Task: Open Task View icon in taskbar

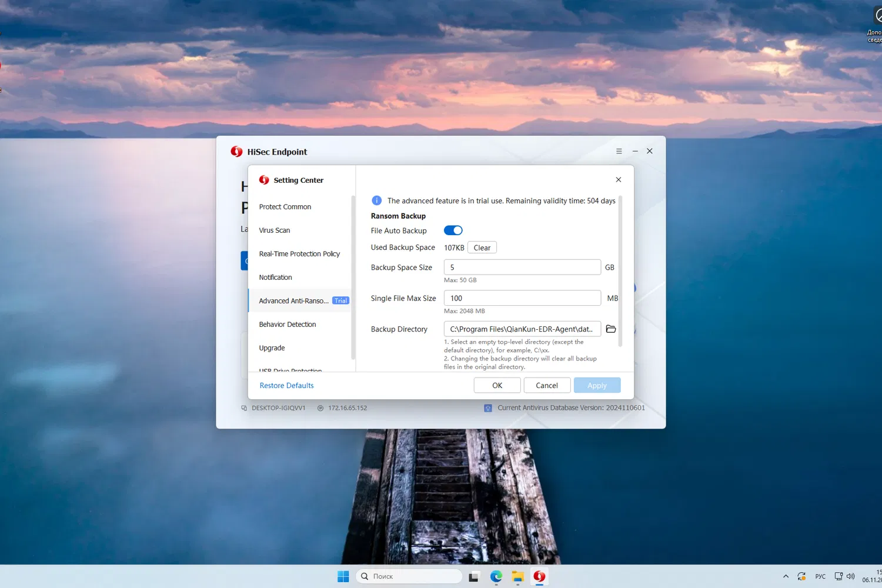Action: tap(473, 576)
